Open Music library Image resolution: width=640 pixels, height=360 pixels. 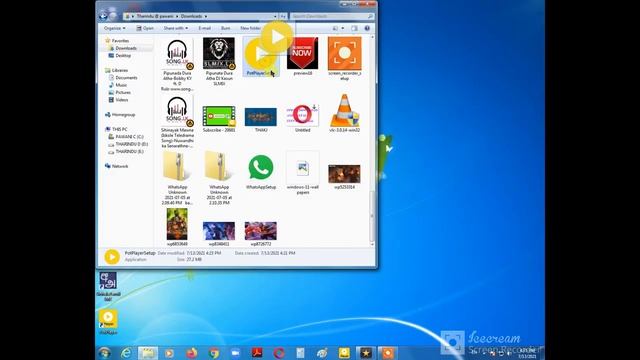click(x=121, y=85)
